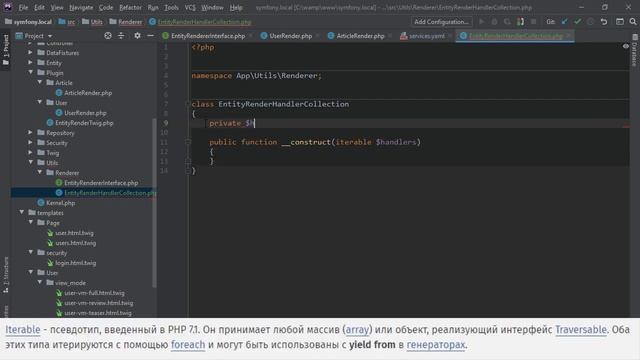Click the foreach link in caption
Screen dimensions: 640x360
[x=188, y=345]
